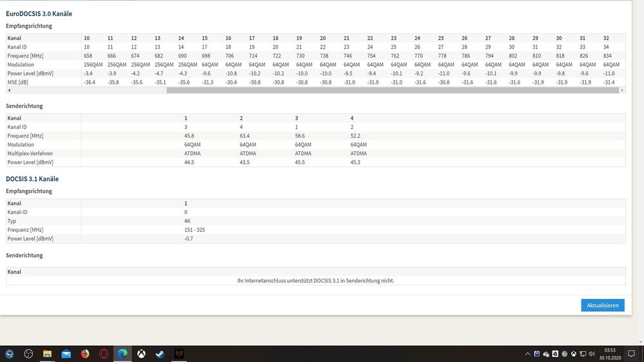The image size is (644, 362).
Task: Click the Kanal-ID label in DOCSIS 3.1
Action: pyautogui.click(x=17, y=212)
